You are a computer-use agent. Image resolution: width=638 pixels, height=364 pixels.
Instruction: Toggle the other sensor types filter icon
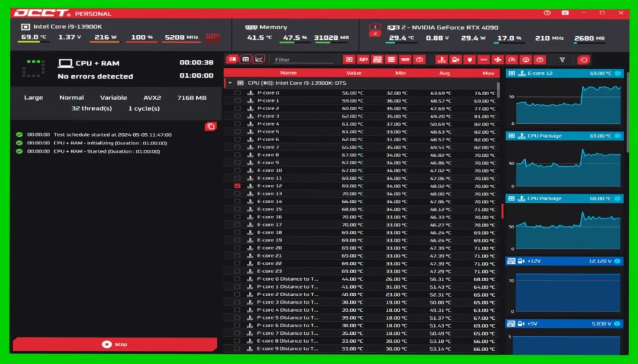540,60
